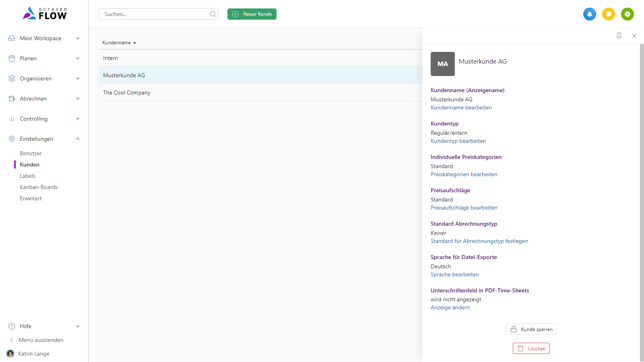
Task: Select The Cool Company row
Action: click(x=127, y=93)
